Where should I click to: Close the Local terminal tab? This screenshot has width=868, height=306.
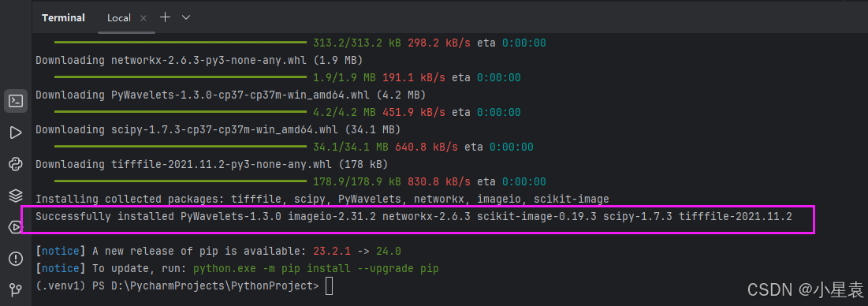(143, 18)
